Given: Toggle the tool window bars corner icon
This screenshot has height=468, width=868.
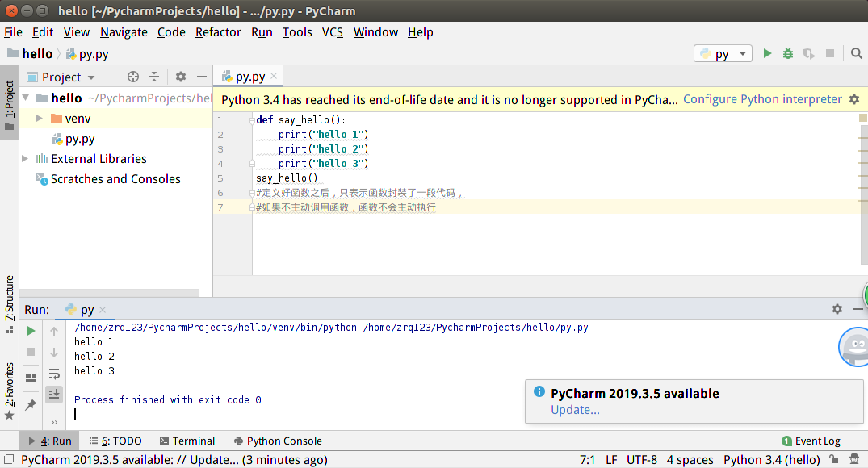Looking at the screenshot, I should [9, 459].
